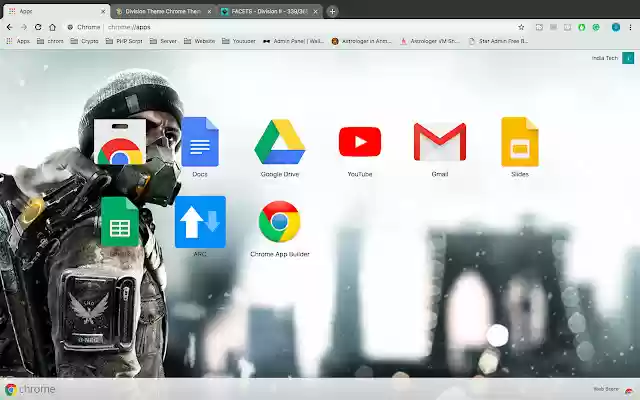Reload the current page

(x=38, y=27)
